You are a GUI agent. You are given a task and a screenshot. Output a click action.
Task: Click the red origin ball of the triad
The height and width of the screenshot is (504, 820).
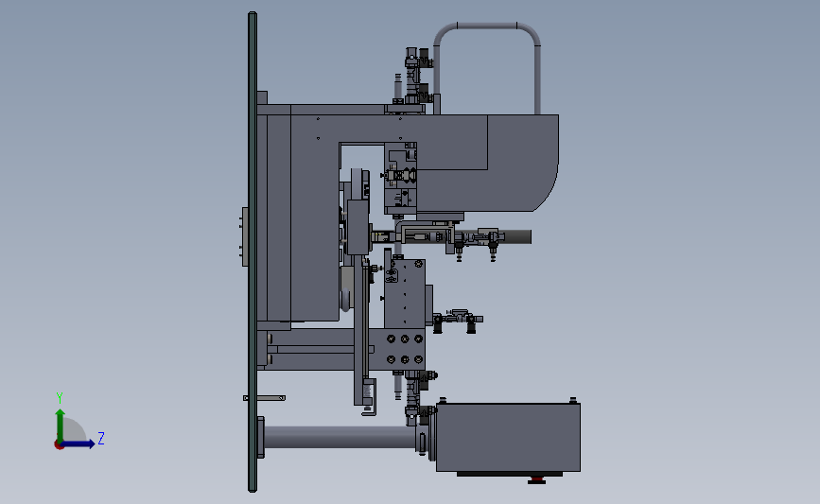pos(59,445)
